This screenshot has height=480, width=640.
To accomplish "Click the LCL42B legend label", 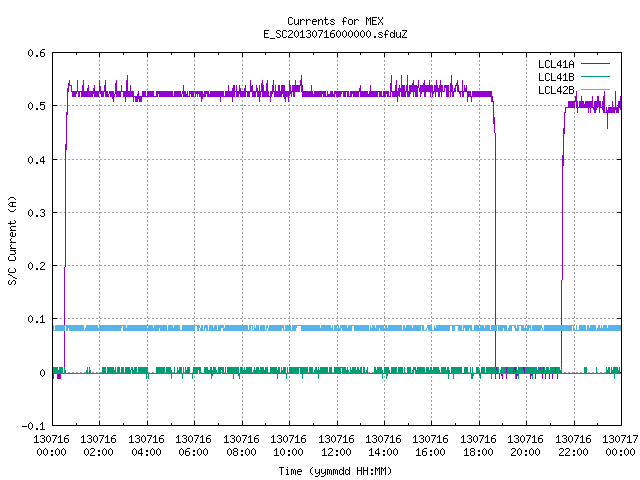I will (556, 90).
